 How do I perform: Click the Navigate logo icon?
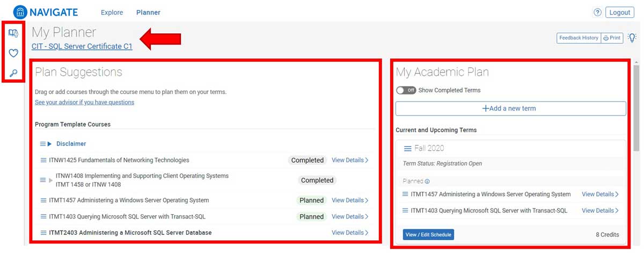click(20, 12)
